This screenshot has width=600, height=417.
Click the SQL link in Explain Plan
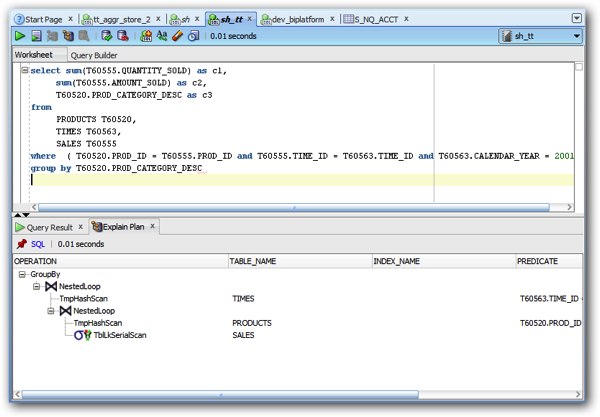coord(38,244)
